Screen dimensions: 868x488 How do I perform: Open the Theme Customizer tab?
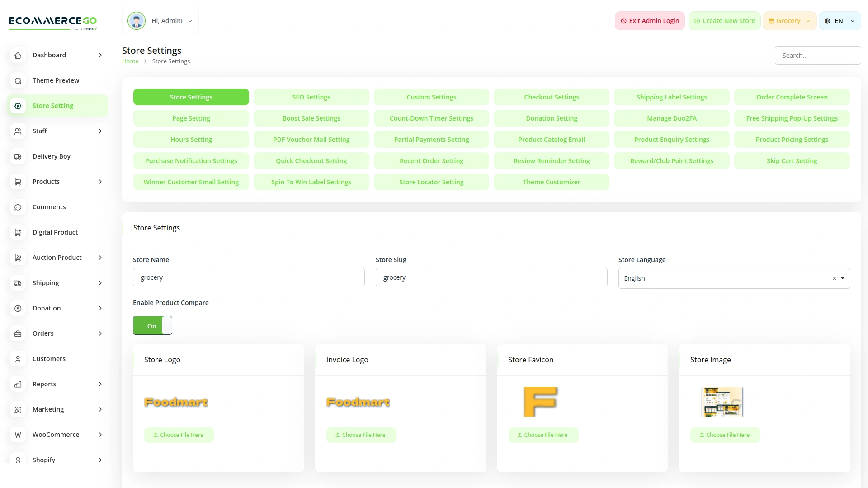[551, 182]
